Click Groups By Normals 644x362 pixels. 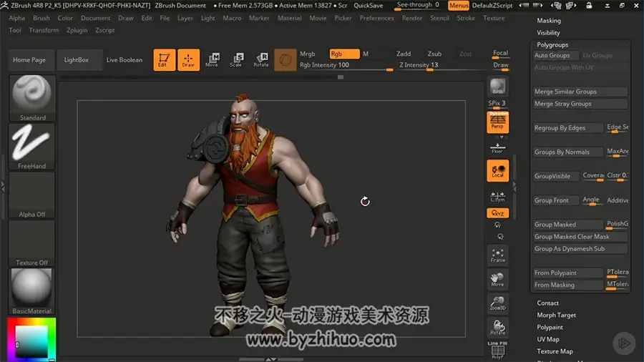(x=567, y=152)
